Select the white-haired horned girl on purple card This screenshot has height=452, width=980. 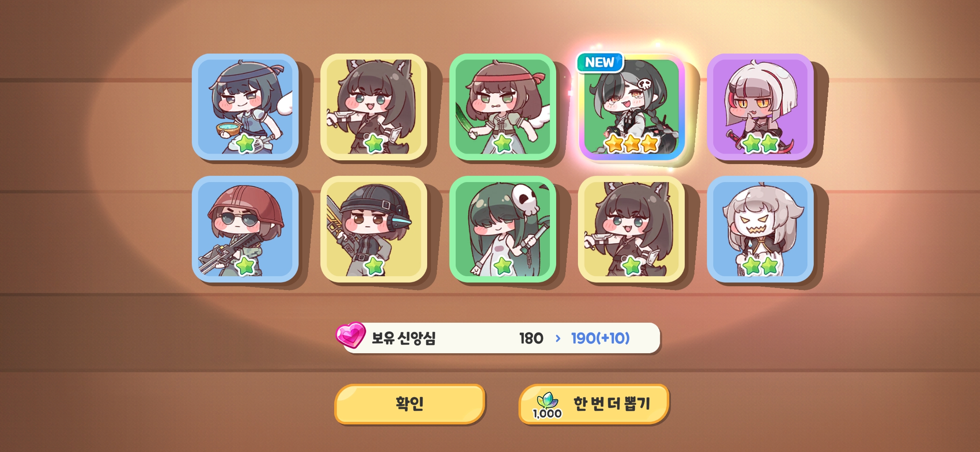click(x=760, y=107)
